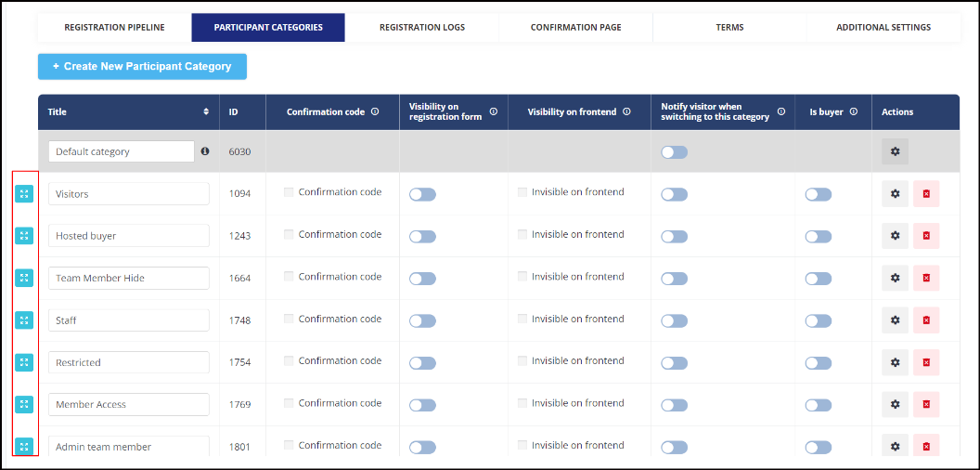
Task: Delete the Team Member Hide category
Action: point(926,278)
